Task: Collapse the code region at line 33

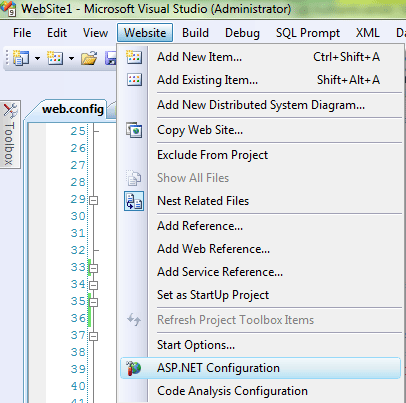Action: (94, 268)
